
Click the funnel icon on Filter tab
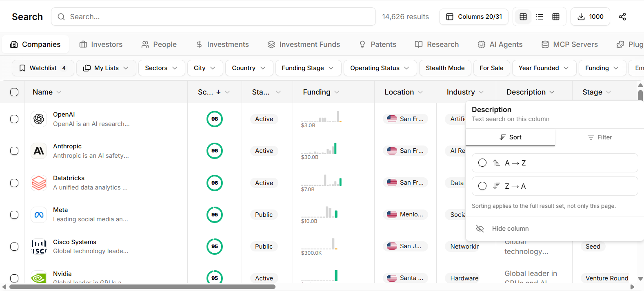591,137
